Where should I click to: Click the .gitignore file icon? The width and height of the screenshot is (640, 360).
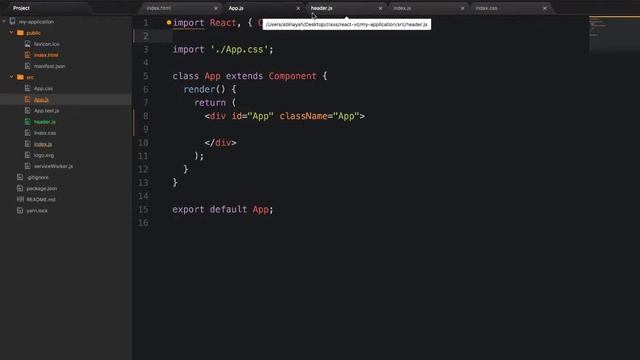tap(20, 177)
